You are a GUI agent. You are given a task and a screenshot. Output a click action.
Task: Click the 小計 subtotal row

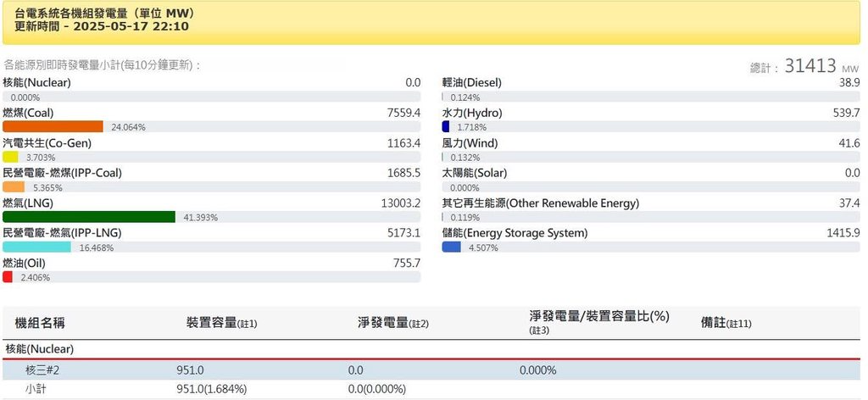point(36,389)
